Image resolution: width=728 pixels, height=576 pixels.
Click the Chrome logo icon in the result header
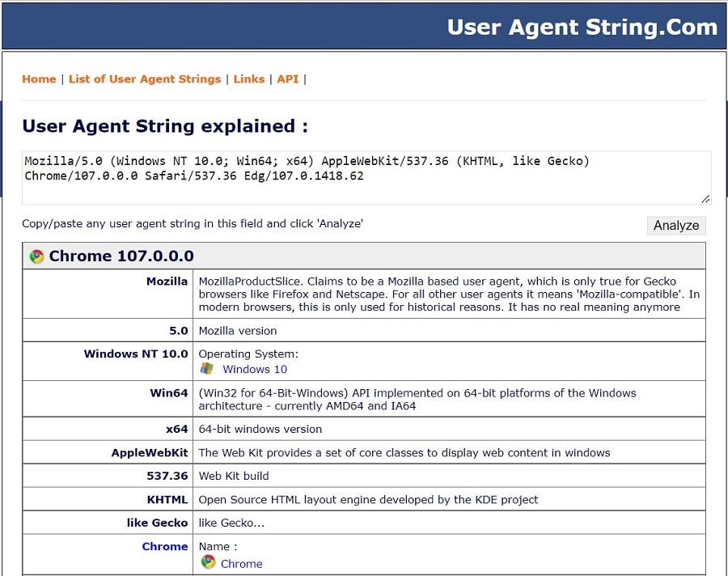point(36,256)
